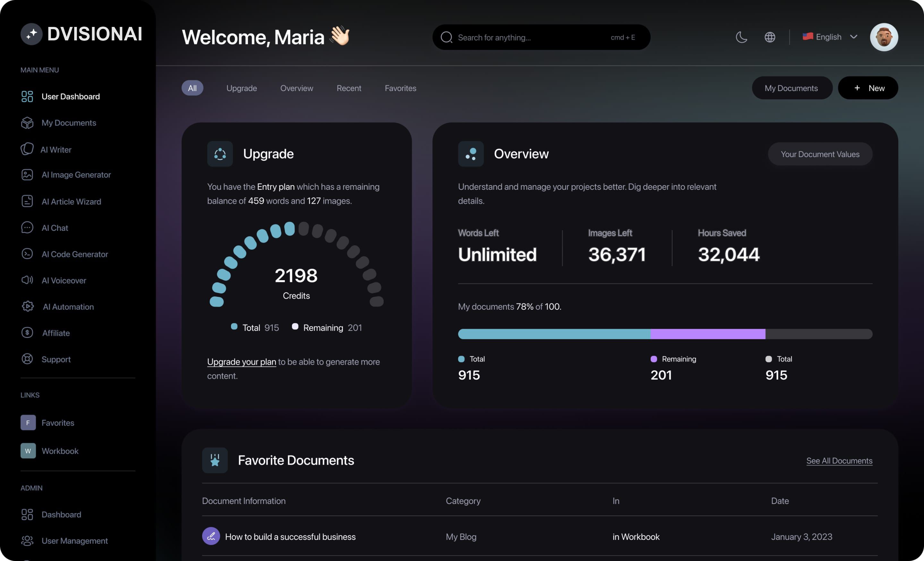This screenshot has height=561, width=924.
Task: Open the user avatar profile picture
Action: [x=884, y=37]
